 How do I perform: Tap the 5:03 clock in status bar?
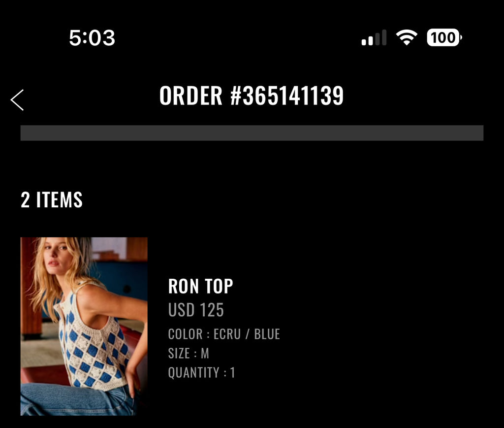(x=92, y=37)
